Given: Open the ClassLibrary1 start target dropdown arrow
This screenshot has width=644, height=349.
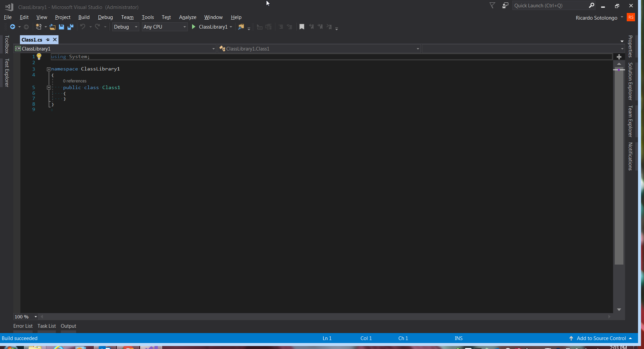Looking at the screenshot, I should [x=231, y=27].
